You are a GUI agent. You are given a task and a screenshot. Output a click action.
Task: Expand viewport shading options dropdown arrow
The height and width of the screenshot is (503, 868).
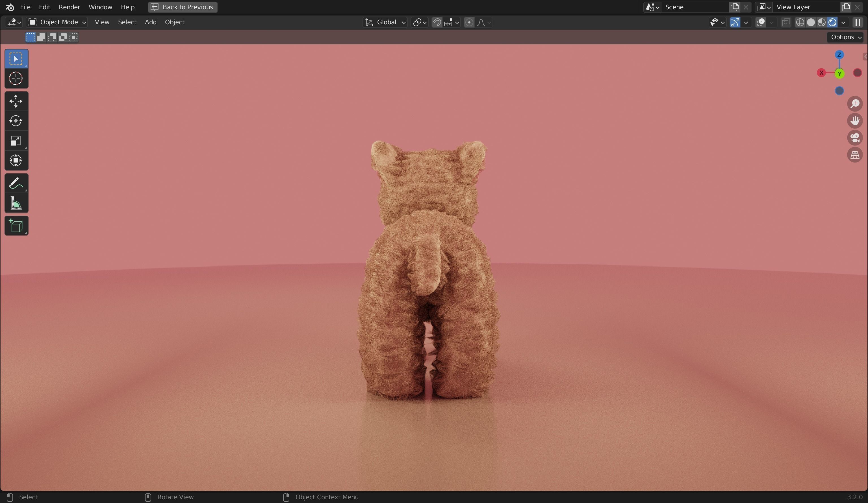[x=843, y=22]
